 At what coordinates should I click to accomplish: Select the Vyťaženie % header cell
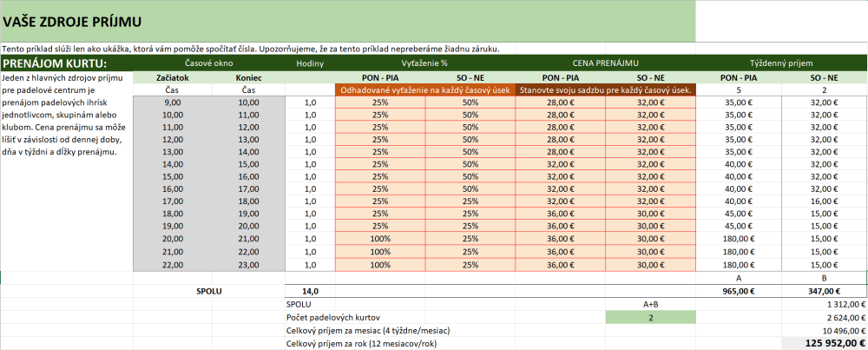tap(424, 63)
